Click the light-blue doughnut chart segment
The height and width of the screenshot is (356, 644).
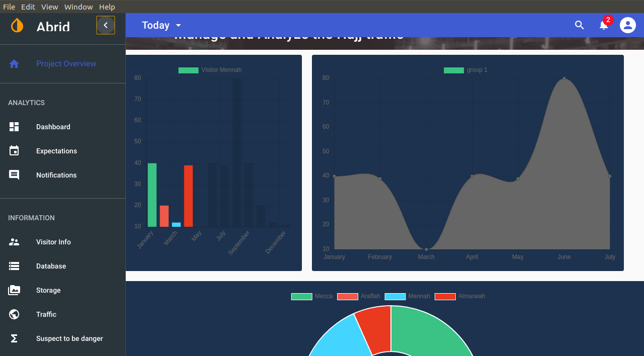click(x=342, y=339)
